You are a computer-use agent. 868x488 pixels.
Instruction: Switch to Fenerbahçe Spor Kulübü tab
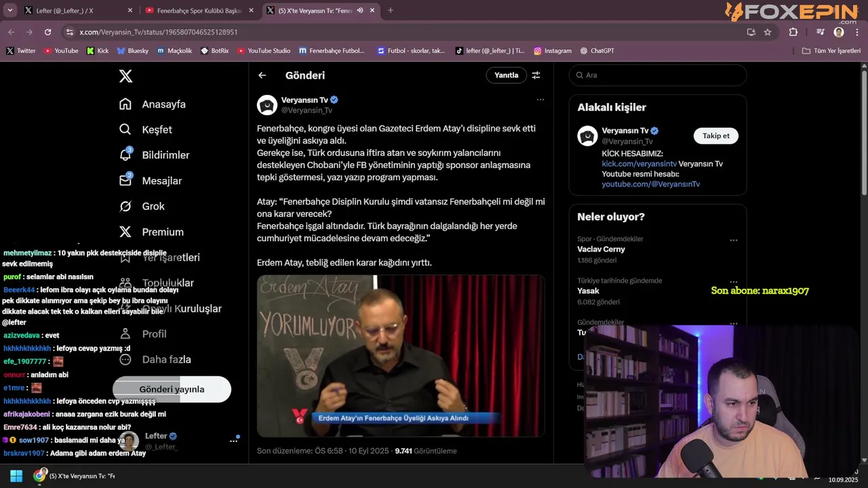pos(200,10)
